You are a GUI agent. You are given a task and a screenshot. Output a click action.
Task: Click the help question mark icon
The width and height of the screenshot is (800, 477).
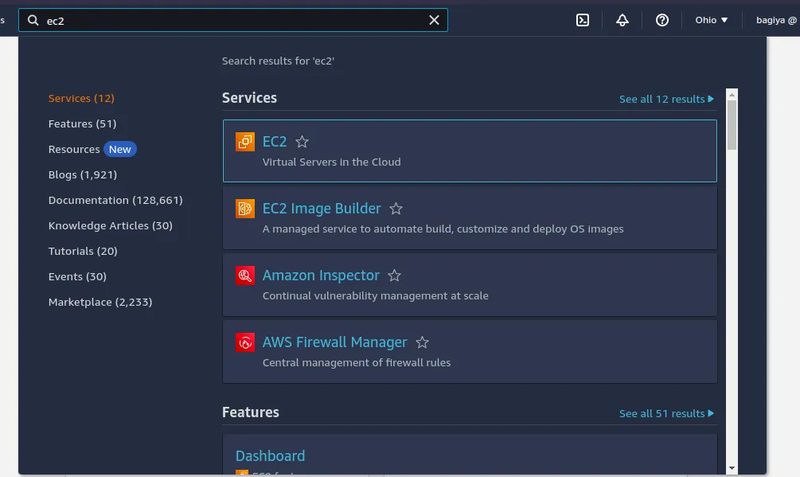pos(662,20)
